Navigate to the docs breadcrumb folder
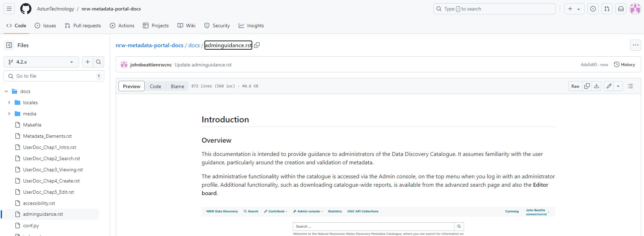The width and height of the screenshot is (644, 236). pos(194,45)
